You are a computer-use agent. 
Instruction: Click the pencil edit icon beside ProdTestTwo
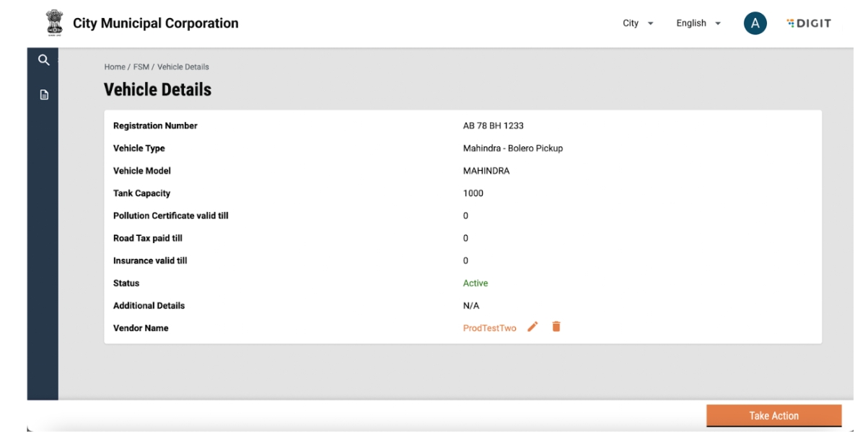[532, 327]
